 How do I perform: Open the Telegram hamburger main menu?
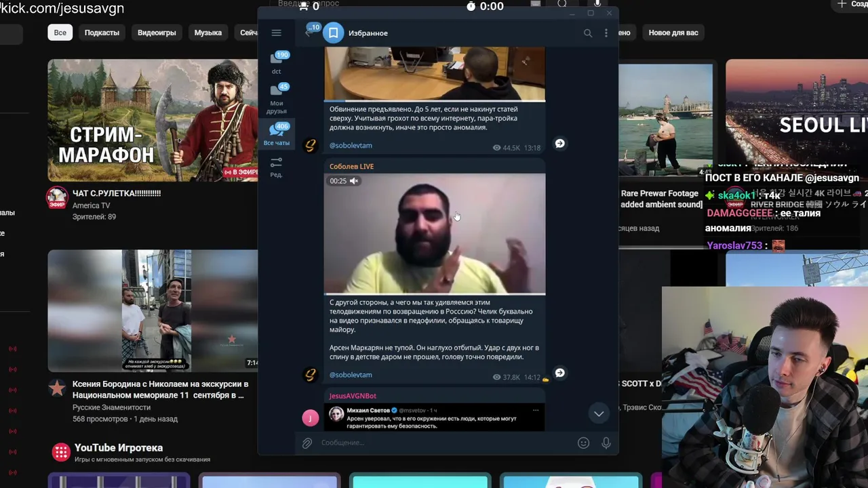276,33
